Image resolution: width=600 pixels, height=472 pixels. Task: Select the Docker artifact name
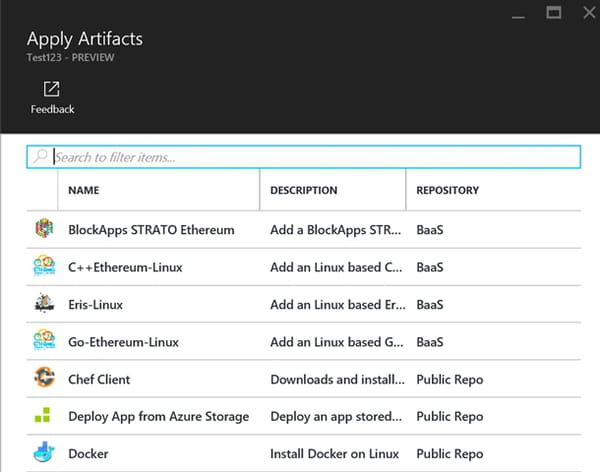(x=88, y=454)
